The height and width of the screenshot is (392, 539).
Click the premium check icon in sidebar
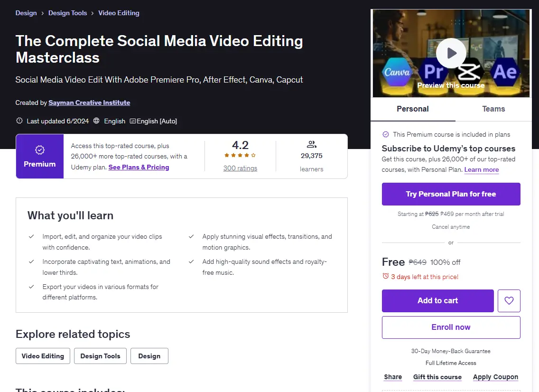386,134
